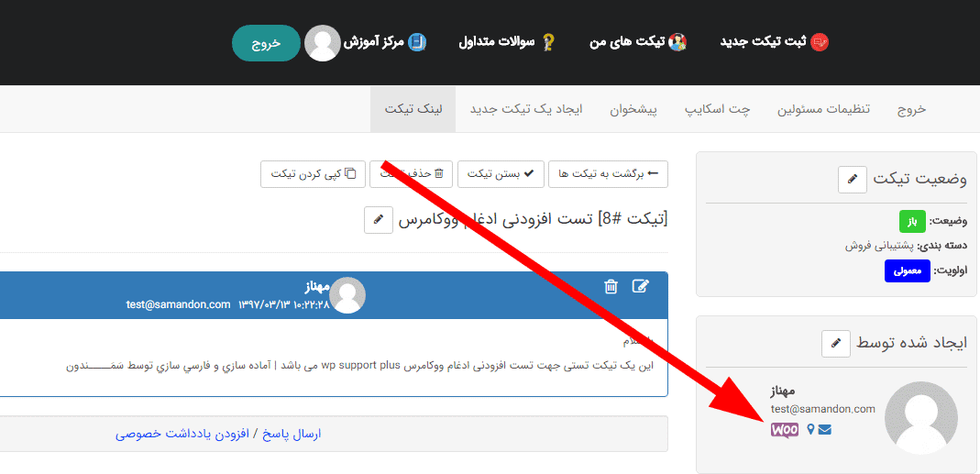Edit the reply in blue header
This screenshot has width=980, height=474.
coord(641,286)
